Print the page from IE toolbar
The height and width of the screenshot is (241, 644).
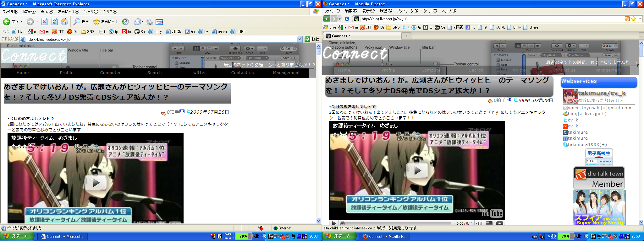[149, 22]
